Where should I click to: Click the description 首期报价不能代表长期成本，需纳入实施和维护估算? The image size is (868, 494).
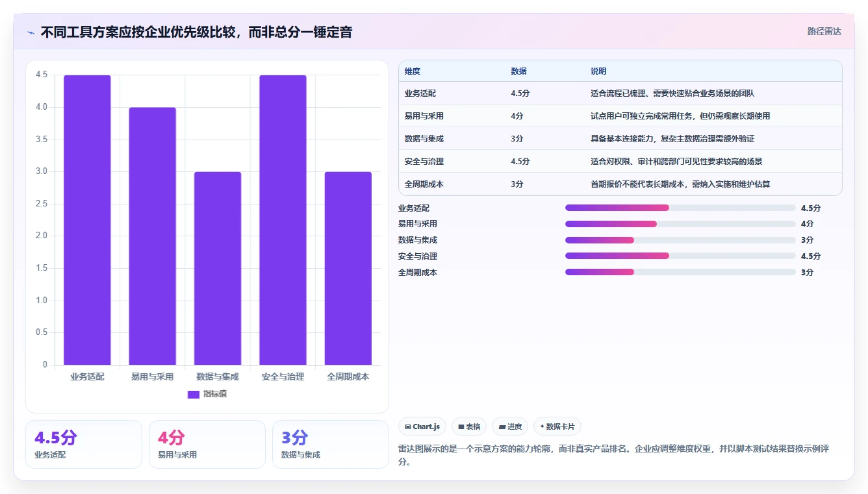680,184
